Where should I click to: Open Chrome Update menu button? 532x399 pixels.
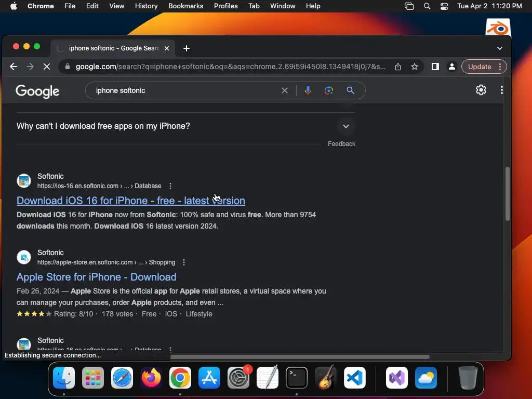pos(484,66)
